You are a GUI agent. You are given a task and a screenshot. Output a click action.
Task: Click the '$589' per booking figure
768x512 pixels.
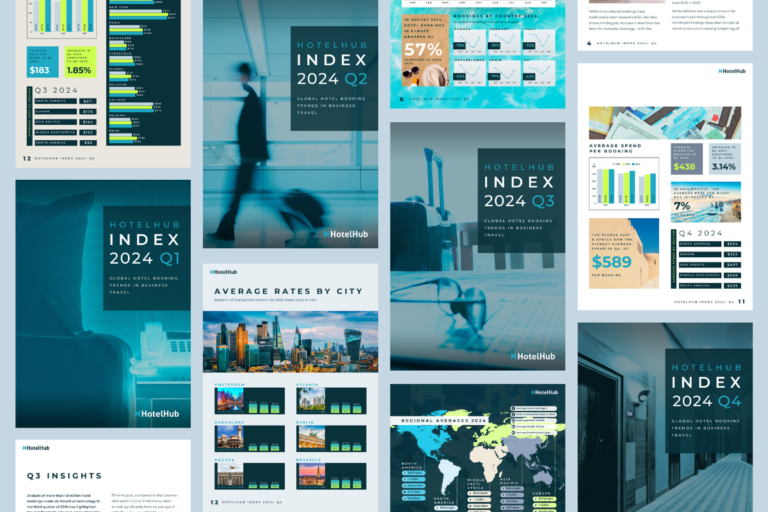tap(612, 262)
